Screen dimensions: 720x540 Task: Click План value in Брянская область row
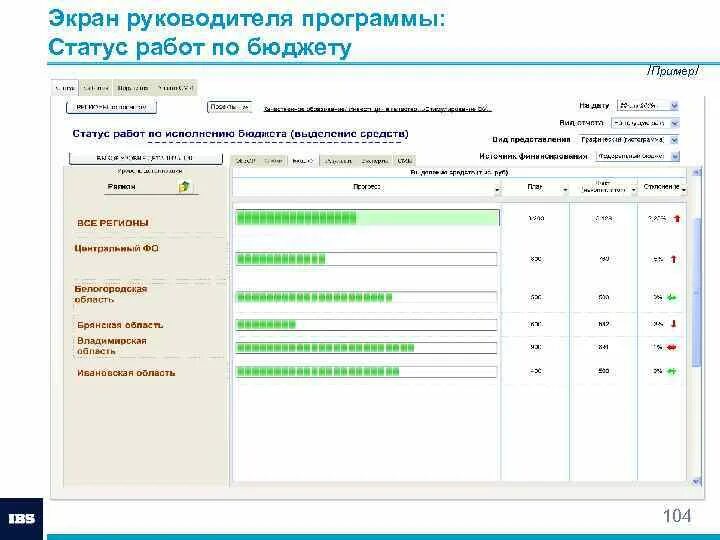pyautogui.click(x=535, y=324)
